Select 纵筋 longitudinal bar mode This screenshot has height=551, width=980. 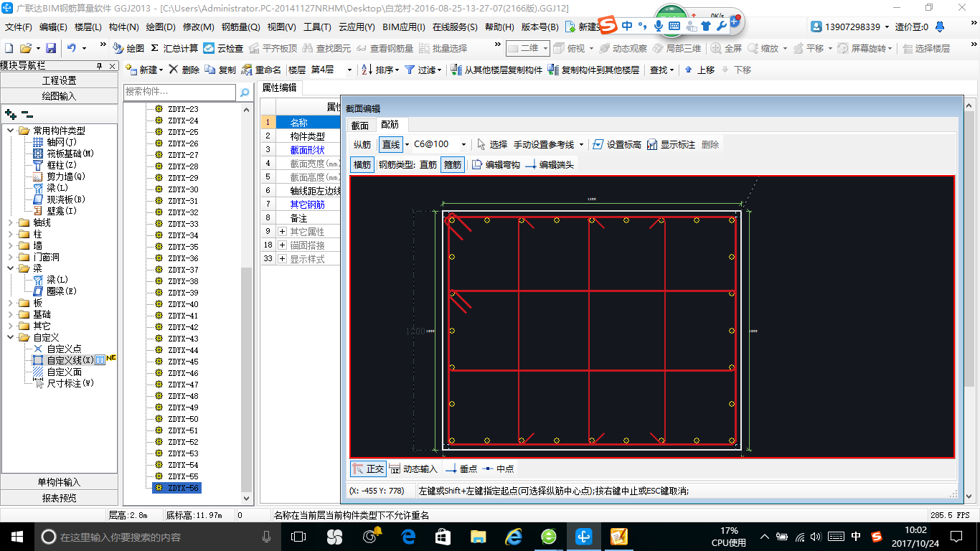click(x=362, y=144)
